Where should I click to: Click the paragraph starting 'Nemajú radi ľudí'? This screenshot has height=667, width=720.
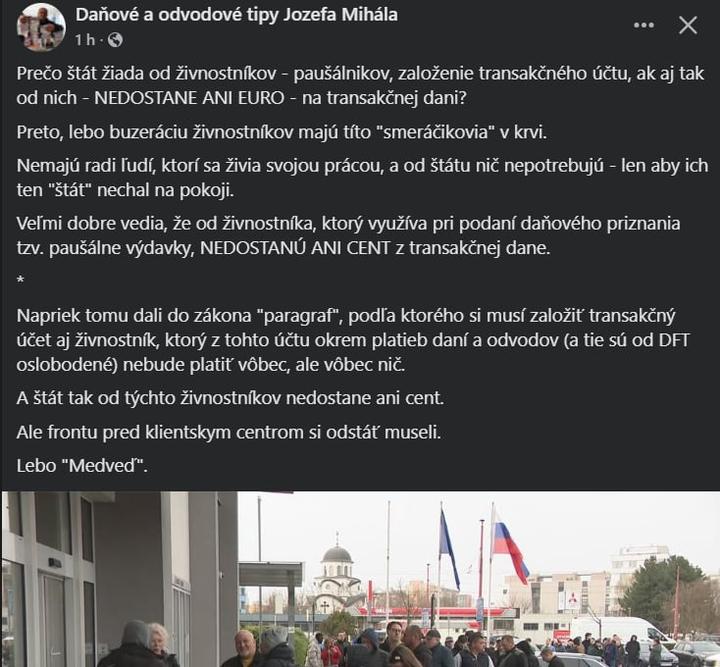(x=362, y=178)
